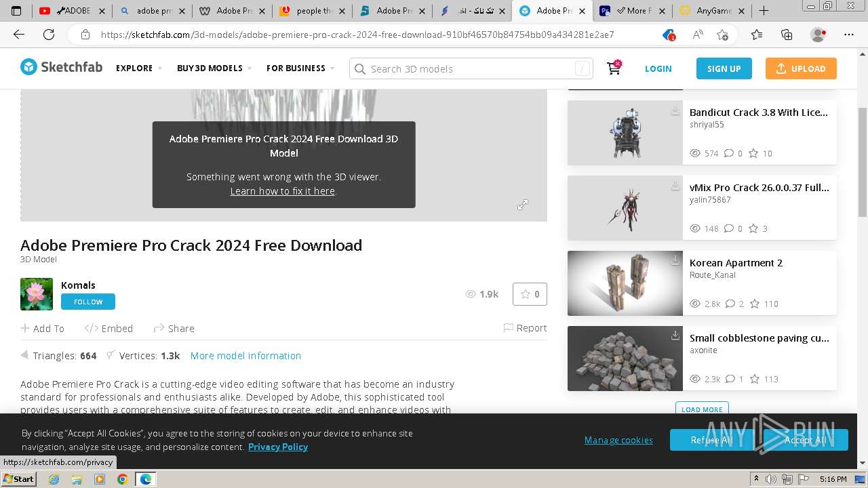868x488 pixels.
Task: Click the Windows Start button
Action: [x=19, y=479]
